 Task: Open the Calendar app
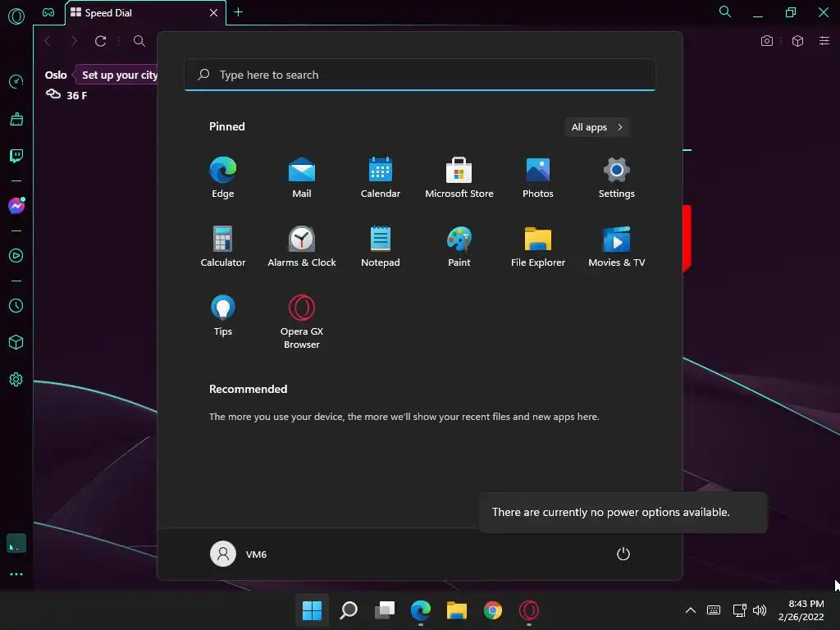click(x=381, y=178)
